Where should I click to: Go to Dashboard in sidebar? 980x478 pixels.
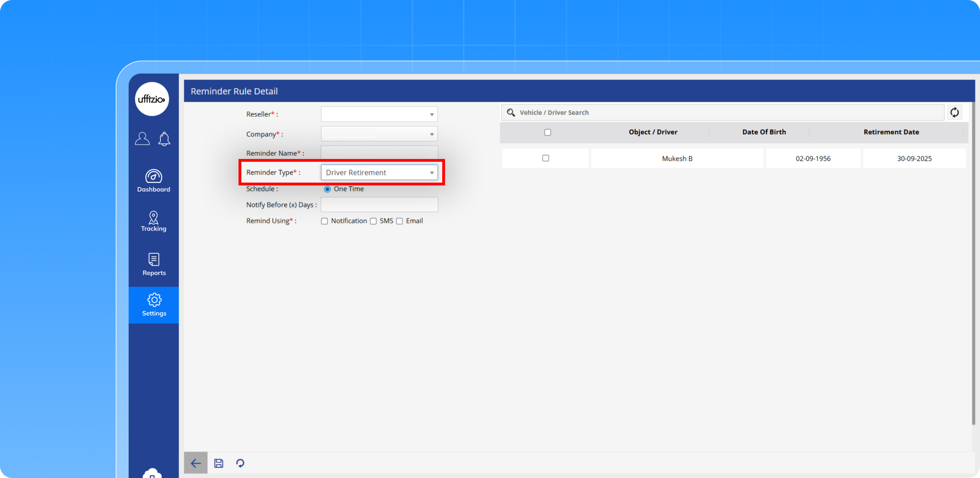(x=154, y=181)
